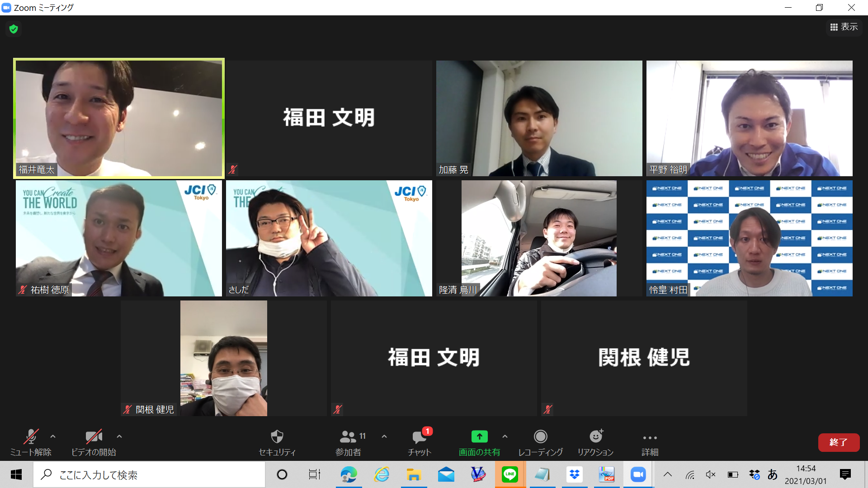868x488 pixels.
Task: Open the LINE app on the taskbar
Action: [x=509, y=474]
